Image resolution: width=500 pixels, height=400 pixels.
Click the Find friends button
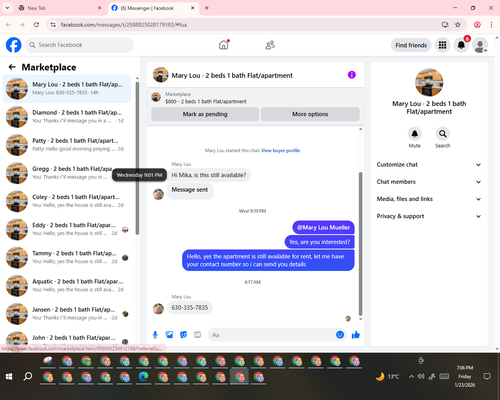(411, 45)
